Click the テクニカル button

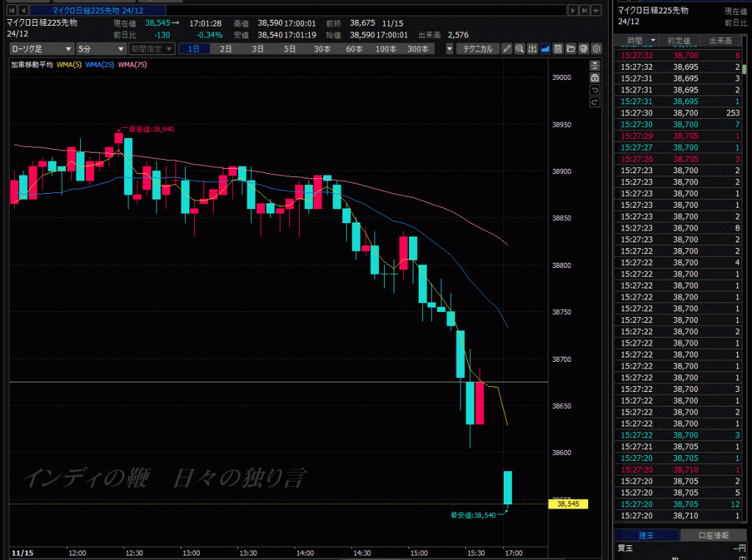tap(477, 49)
